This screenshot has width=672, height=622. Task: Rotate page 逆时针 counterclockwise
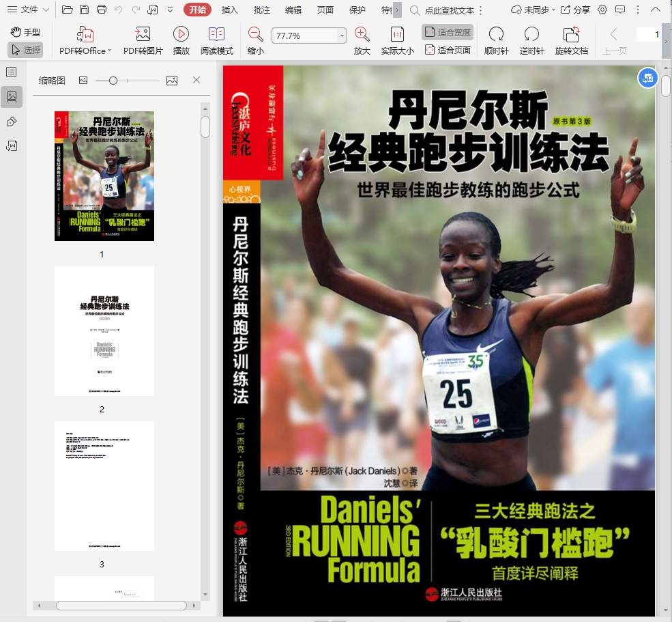click(x=532, y=41)
